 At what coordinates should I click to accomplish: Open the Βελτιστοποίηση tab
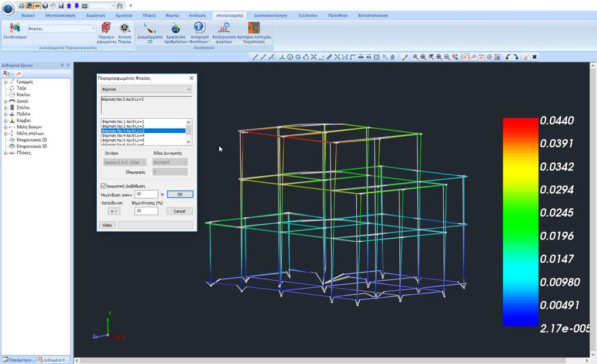(x=373, y=16)
